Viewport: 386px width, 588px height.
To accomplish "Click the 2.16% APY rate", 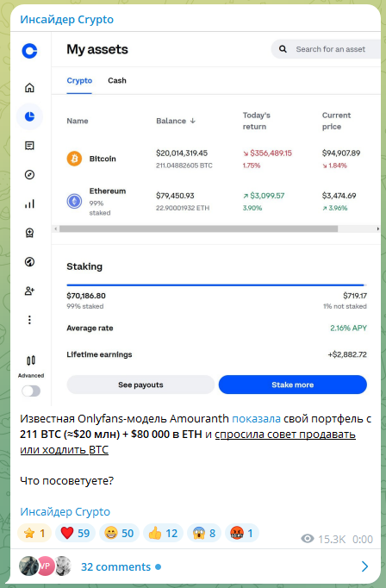I will pos(349,328).
